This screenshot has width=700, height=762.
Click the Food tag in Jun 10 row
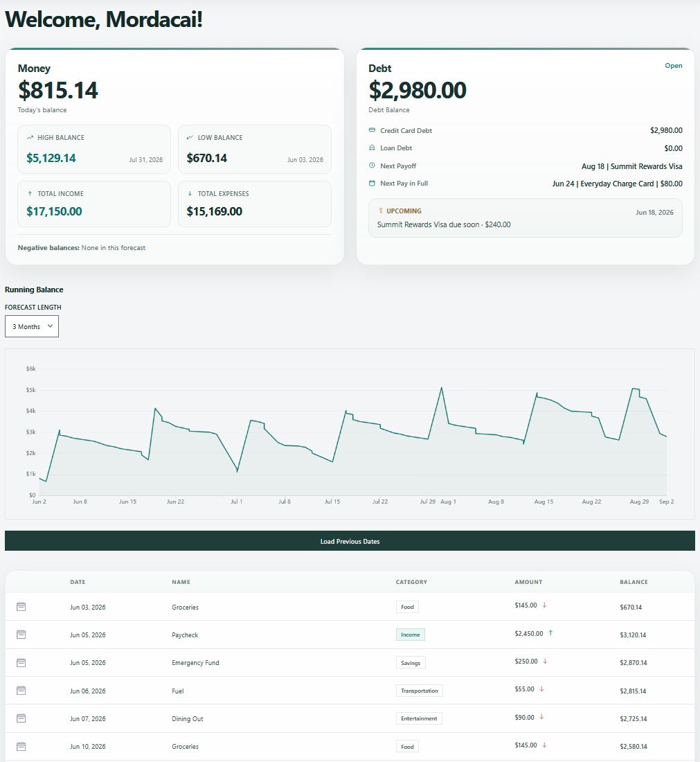[407, 747]
